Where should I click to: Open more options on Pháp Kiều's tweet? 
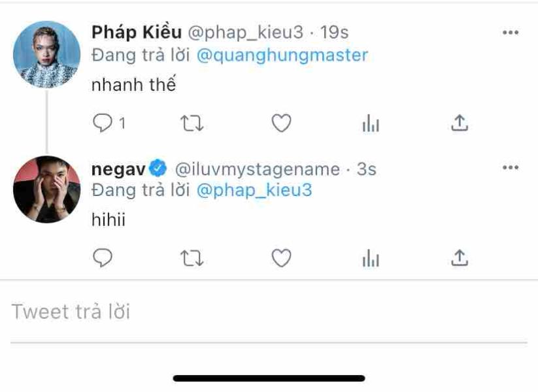(x=510, y=33)
